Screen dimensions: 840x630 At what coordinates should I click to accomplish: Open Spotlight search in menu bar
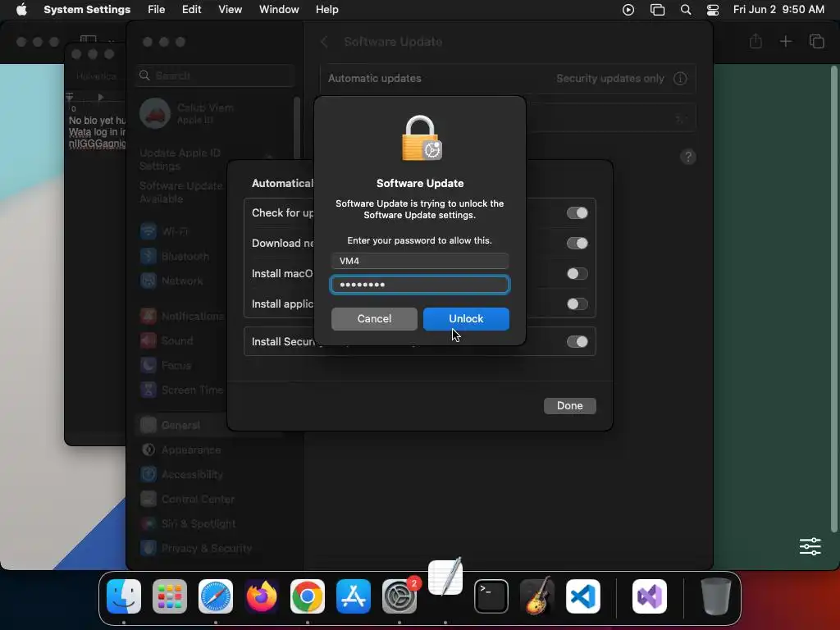(x=686, y=10)
